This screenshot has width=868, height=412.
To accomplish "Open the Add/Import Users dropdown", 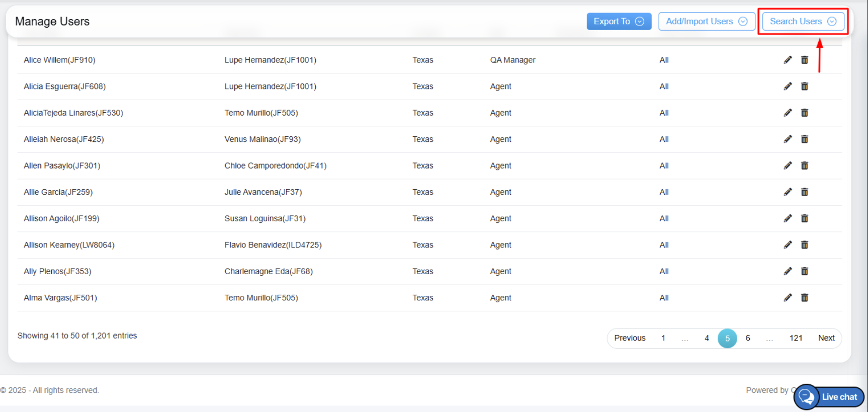I will pyautogui.click(x=706, y=21).
